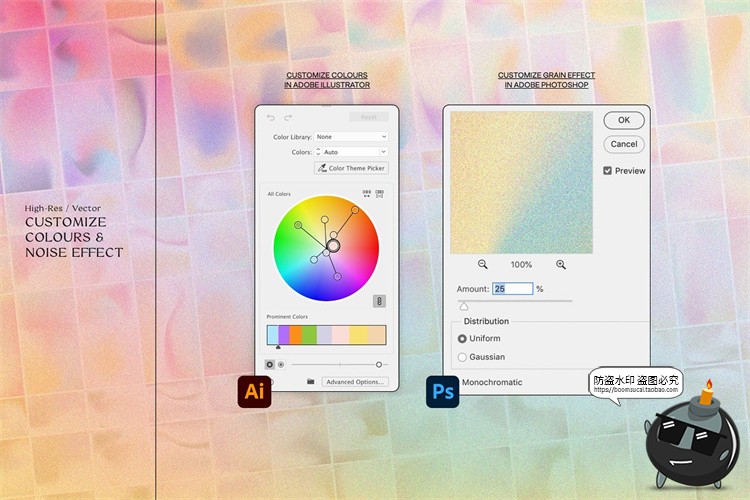Click the Adobe Photoshop app icon

click(x=442, y=391)
